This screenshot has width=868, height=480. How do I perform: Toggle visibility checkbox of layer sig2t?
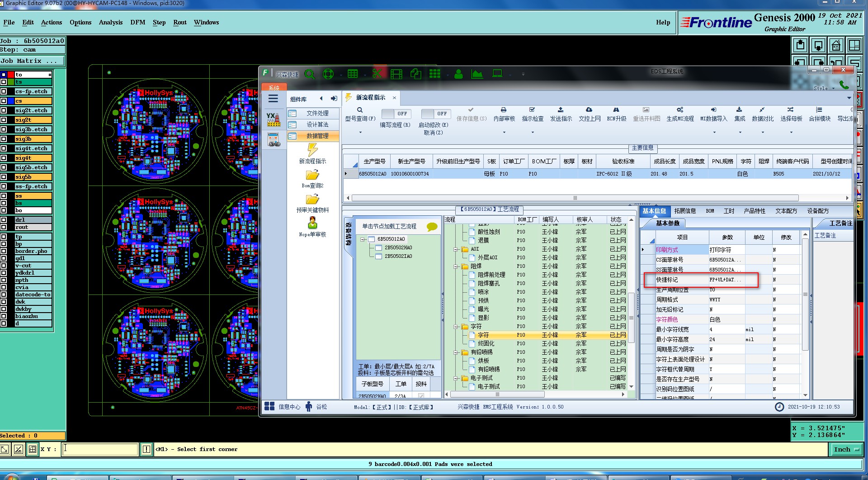[x=4, y=120]
